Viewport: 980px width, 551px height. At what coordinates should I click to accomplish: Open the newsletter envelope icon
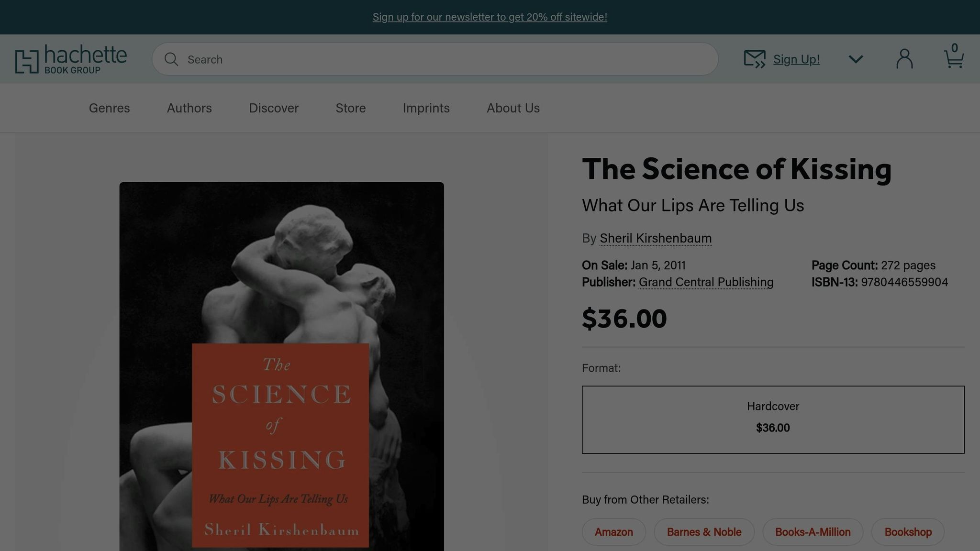click(x=754, y=59)
